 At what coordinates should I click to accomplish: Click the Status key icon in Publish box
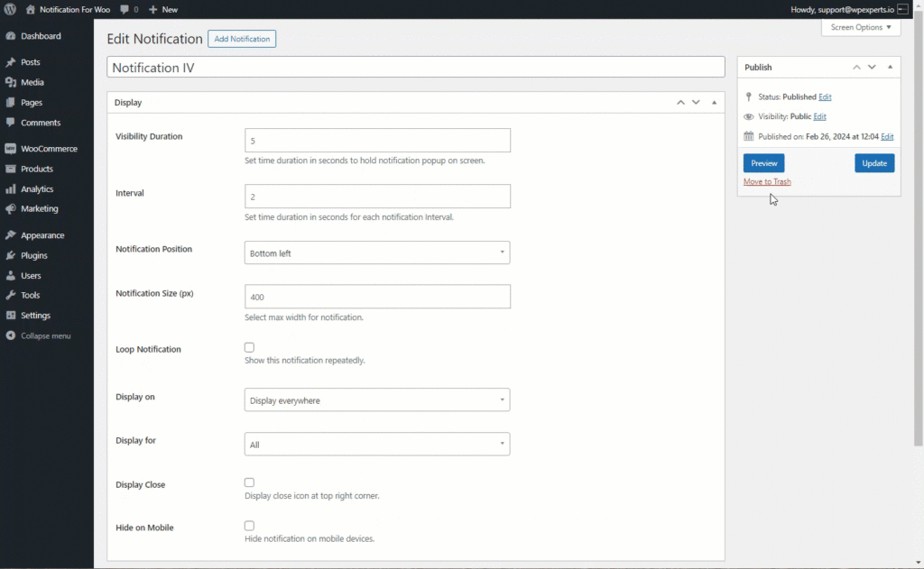pos(748,96)
